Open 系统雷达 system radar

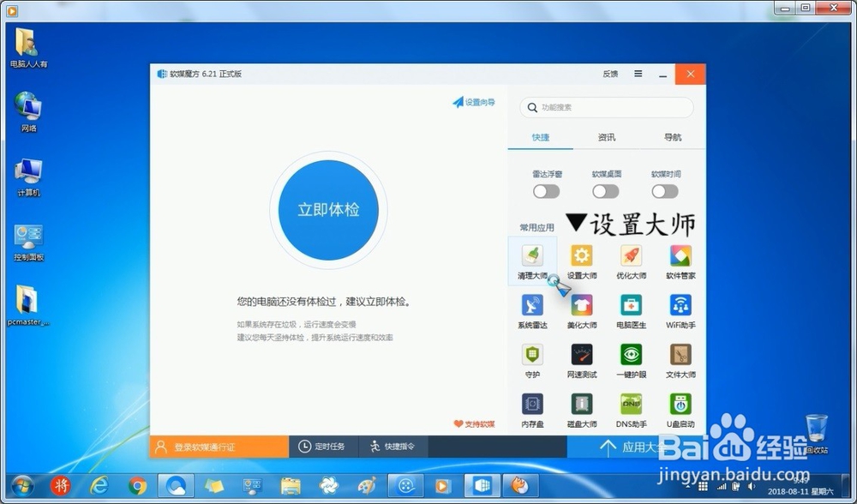point(532,311)
